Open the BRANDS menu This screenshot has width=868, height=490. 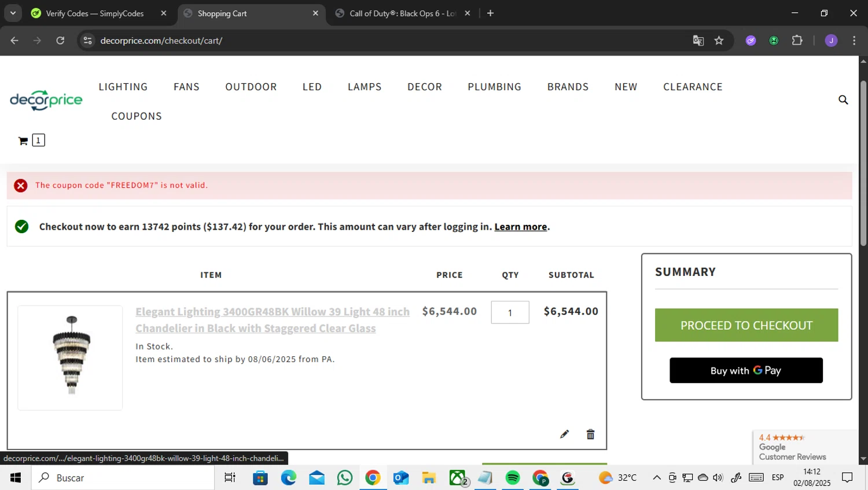coord(568,87)
